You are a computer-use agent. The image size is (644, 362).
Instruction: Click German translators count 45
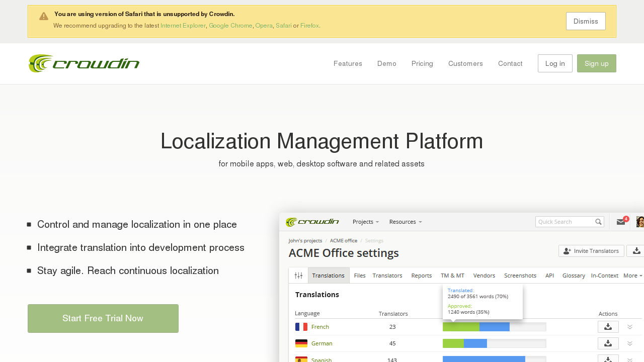point(392,343)
